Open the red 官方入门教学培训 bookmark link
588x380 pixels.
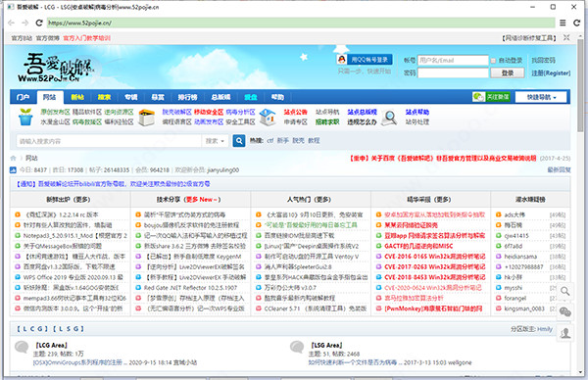pyautogui.click(x=87, y=38)
